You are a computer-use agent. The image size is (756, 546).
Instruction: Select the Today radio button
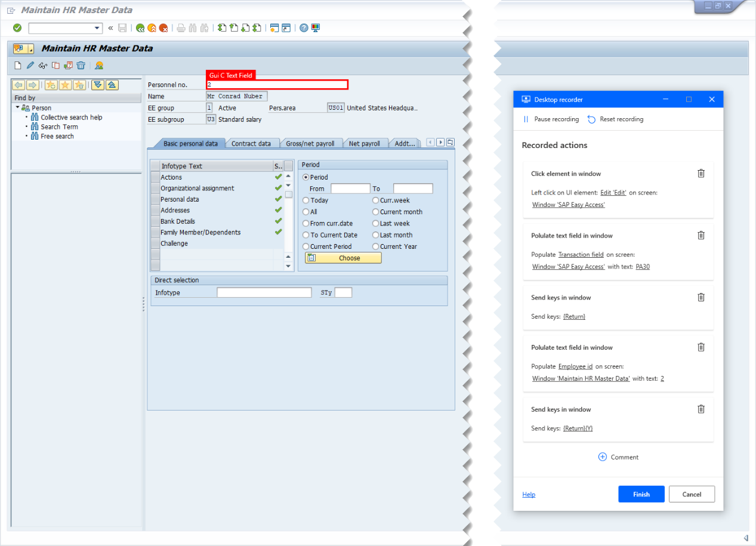(306, 200)
